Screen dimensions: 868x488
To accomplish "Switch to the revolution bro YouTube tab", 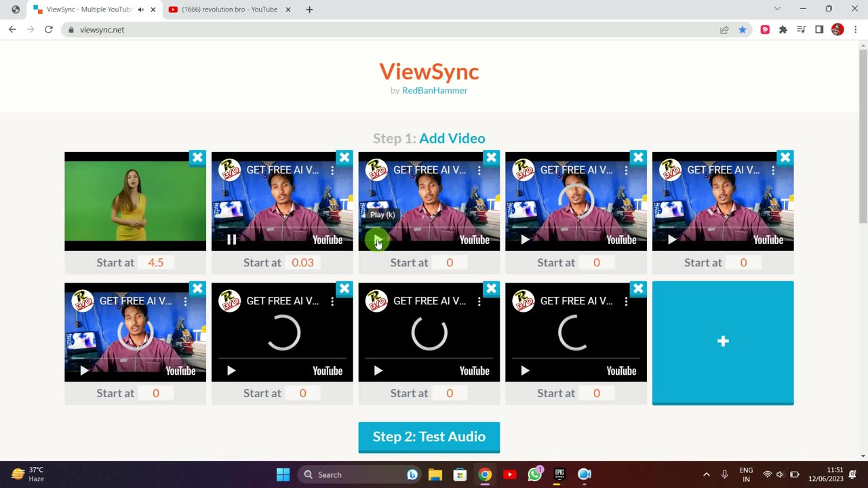I will click(230, 9).
